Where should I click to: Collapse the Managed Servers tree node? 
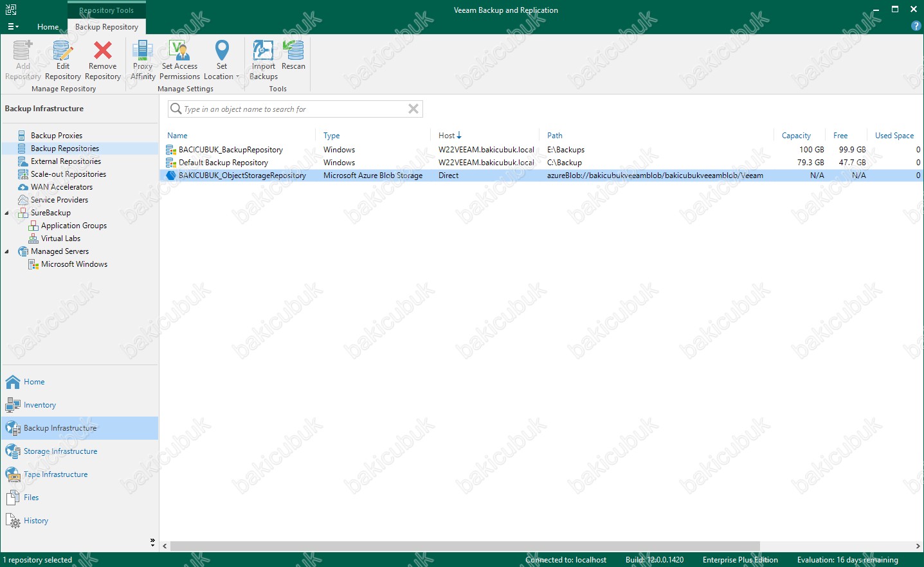click(7, 251)
